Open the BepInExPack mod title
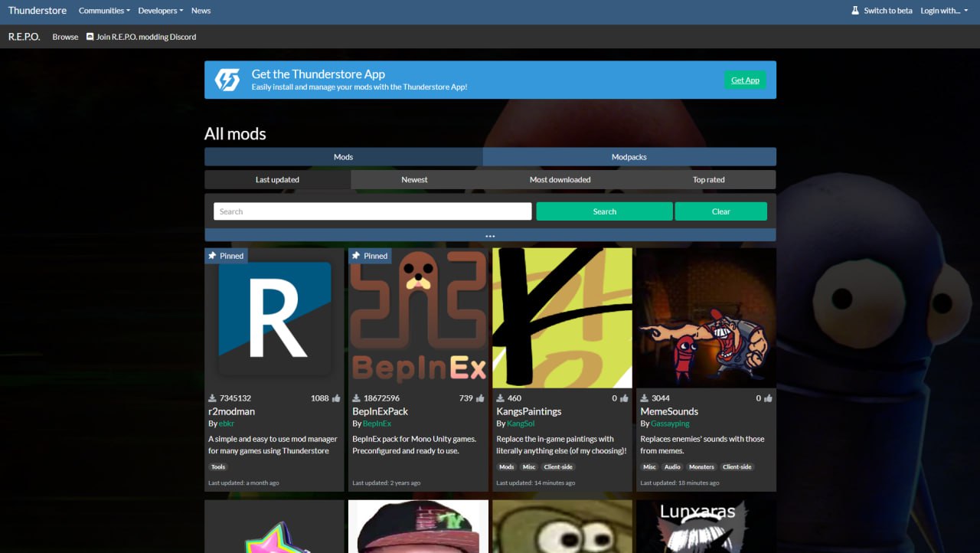 point(380,411)
